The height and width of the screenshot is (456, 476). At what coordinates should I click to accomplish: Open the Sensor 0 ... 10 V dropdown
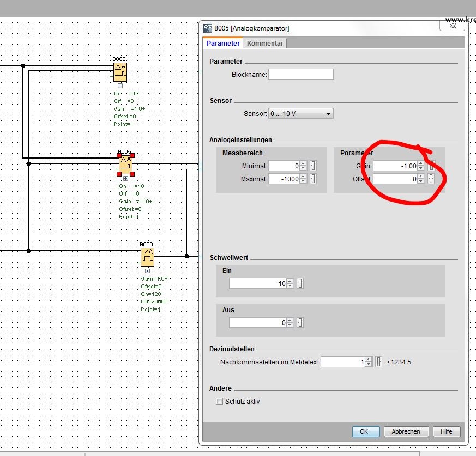click(x=300, y=114)
